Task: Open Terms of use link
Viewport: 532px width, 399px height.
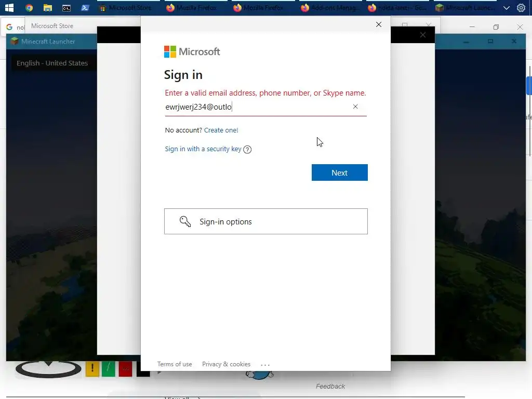Action: click(175, 364)
